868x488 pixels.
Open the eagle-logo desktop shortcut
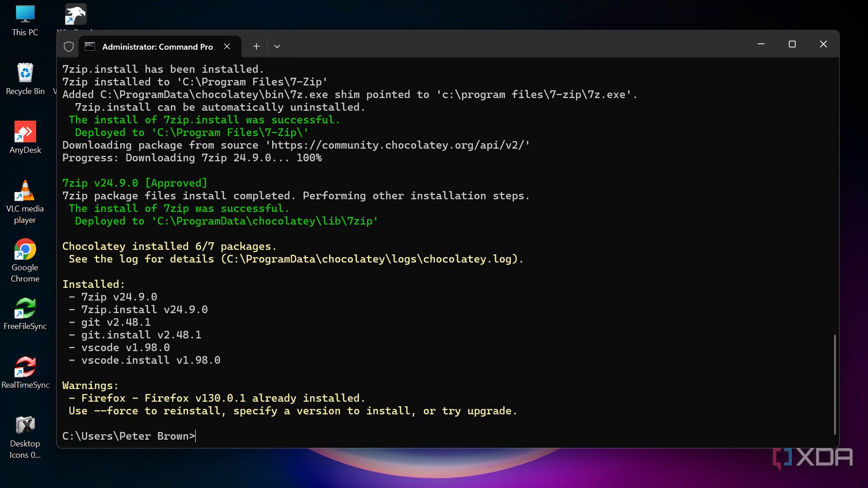pyautogui.click(x=75, y=15)
